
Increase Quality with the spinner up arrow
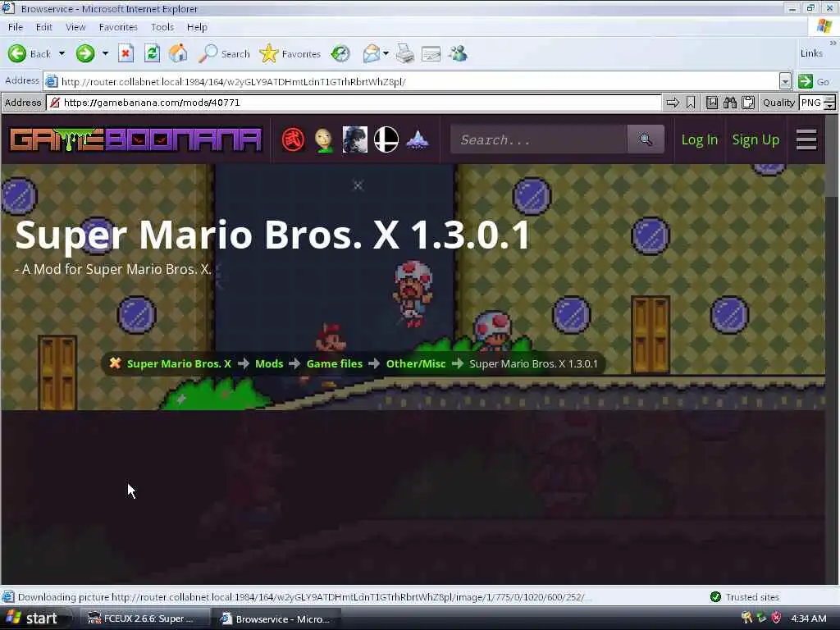tap(829, 98)
